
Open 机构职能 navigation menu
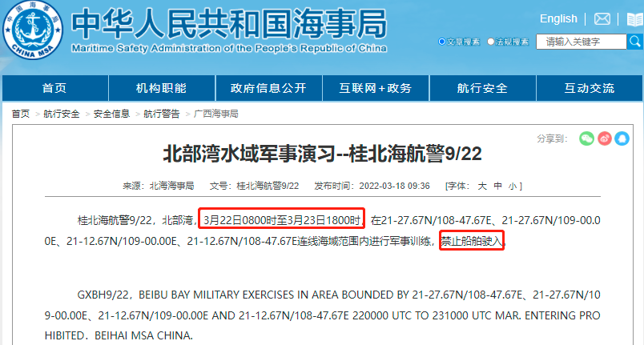click(x=162, y=88)
